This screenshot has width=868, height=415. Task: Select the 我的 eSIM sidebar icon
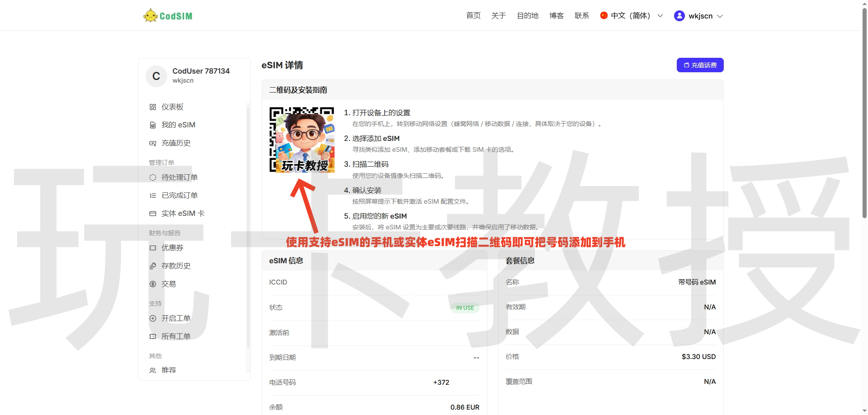pos(153,125)
